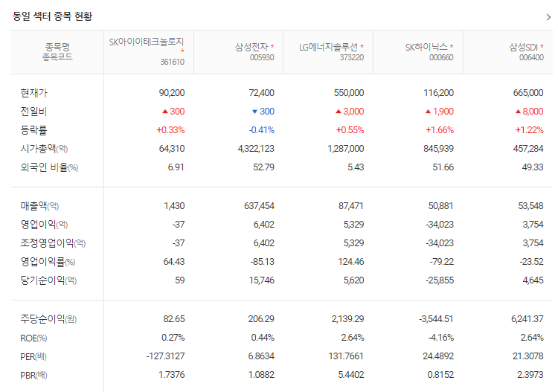558x392 pixels.
Task: Open more via the section chevron arrow
Action: coord(548,17)
